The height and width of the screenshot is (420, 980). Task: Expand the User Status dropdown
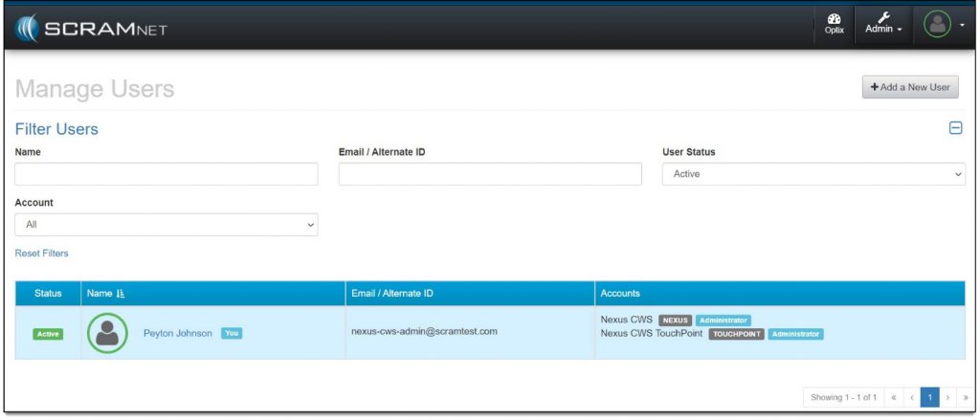pyautogui.click(x=813, y=174)
